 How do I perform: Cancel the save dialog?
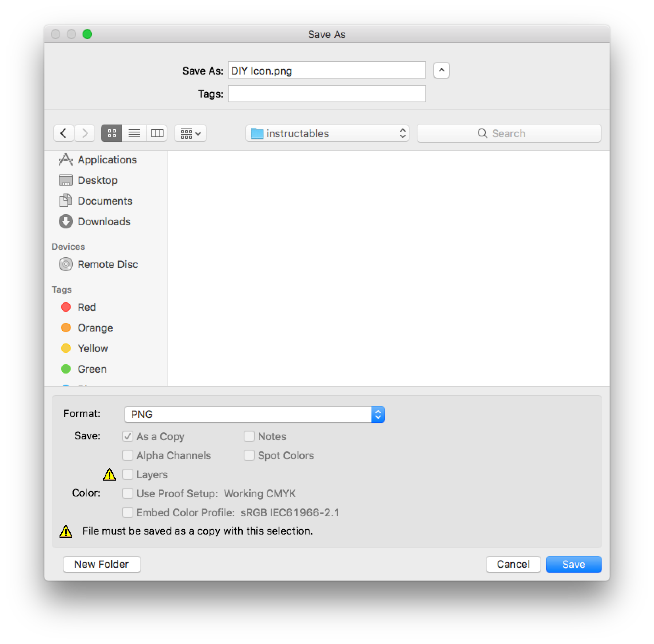click(513, 564)
